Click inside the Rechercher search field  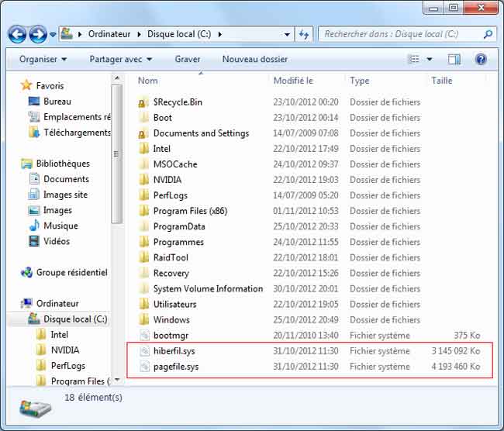click(399, 34)
